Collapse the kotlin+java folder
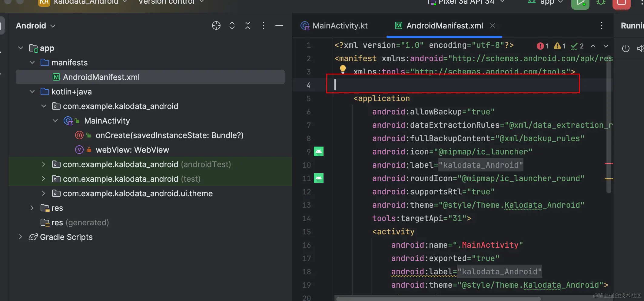 point(32,92)
